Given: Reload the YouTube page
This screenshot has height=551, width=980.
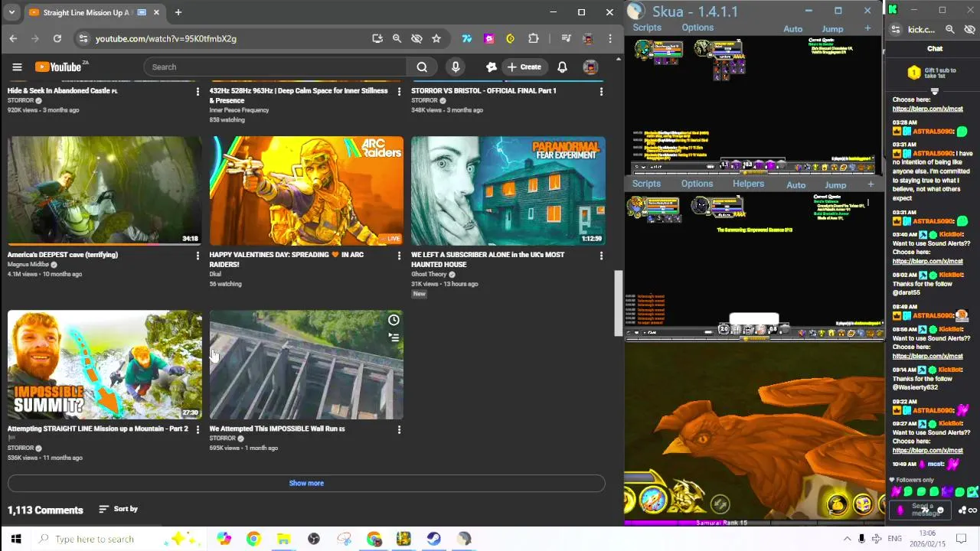Looking at the screenshot, I should point(57,38).
